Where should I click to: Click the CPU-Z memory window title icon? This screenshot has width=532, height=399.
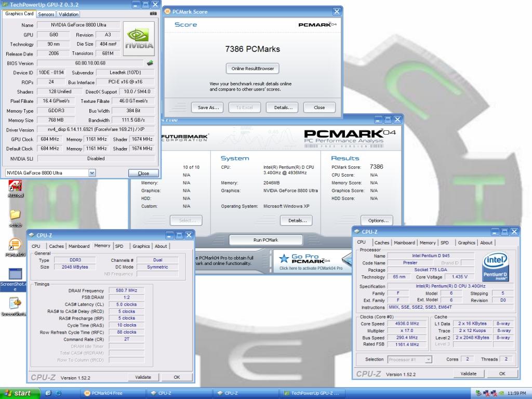[x=32, y=235]
